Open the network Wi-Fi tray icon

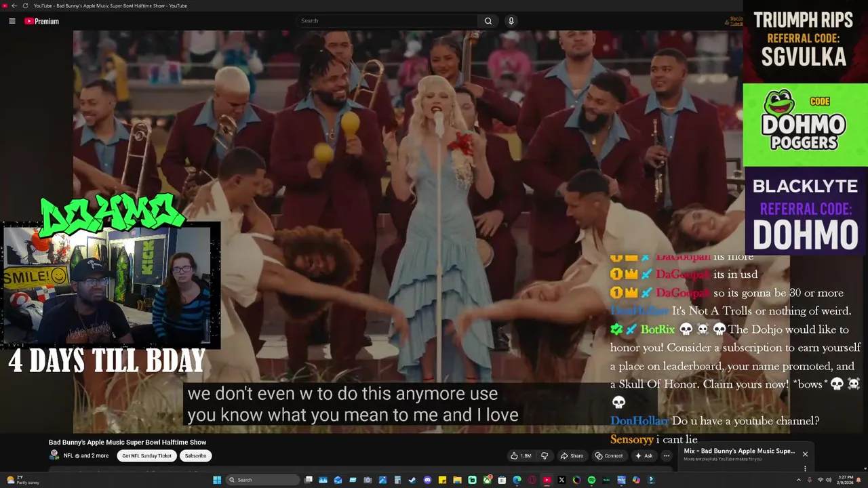(820, 480)
